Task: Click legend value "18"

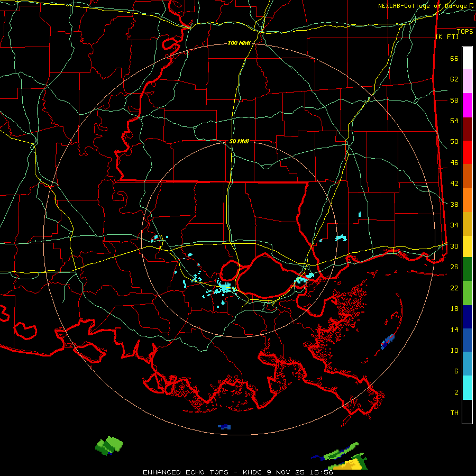Action: (x=454, y=309)
